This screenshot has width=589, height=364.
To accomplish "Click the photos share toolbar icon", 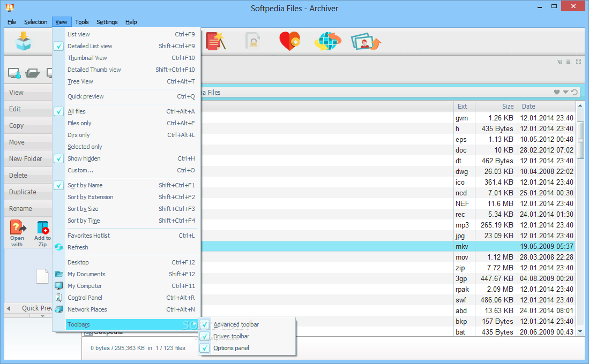I will (x=366, y=42).
